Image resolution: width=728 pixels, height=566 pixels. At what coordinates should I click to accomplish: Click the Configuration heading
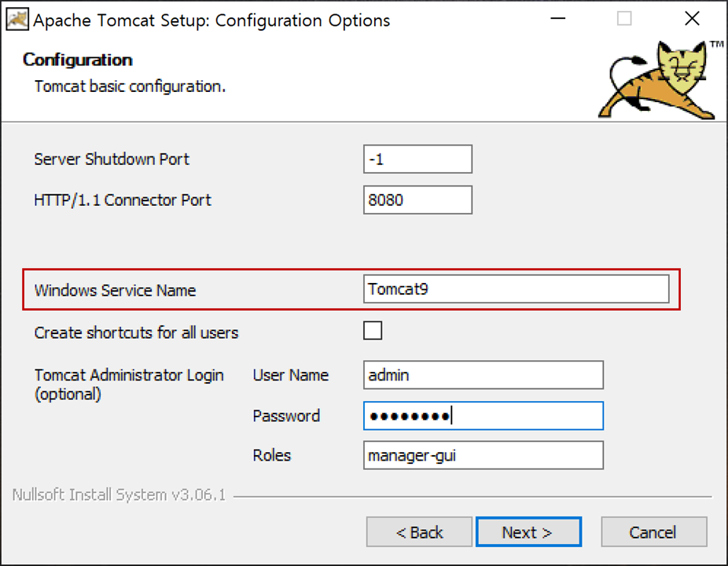[78, 60]
